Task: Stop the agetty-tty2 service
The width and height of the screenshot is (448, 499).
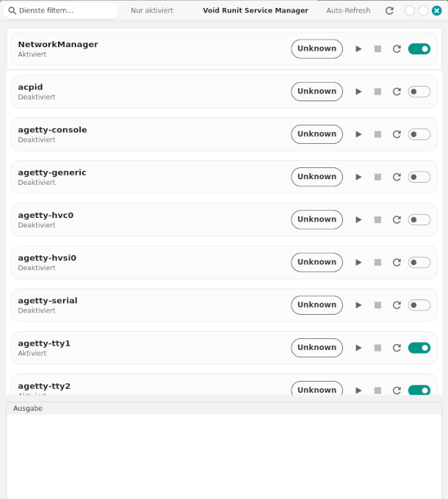Action: [x=377, y=390]
